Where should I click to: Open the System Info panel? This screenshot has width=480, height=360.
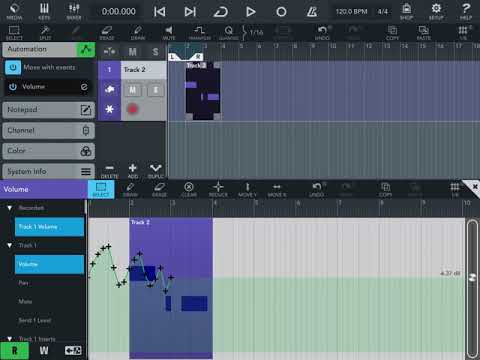pyautogui.click(x=49, y=172)
